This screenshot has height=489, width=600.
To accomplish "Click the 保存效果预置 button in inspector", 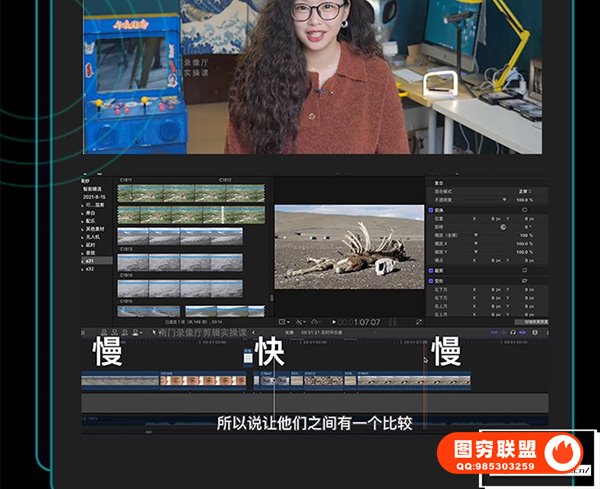I will click(530, 322).
